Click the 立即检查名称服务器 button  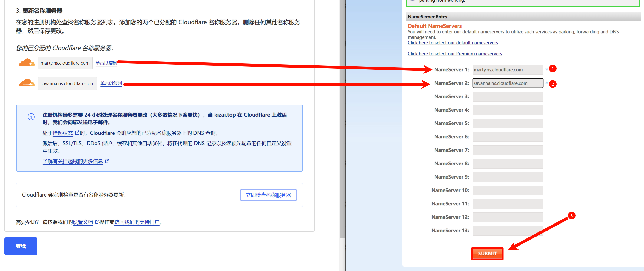(268, 195)
